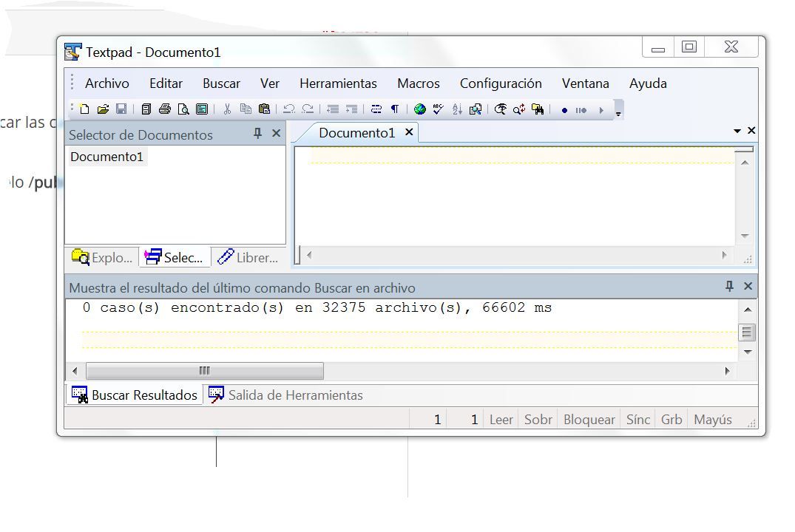This screenshot has height=532, width=795.
Task: Open the Herramientas menu
Action: click(338, 83)
